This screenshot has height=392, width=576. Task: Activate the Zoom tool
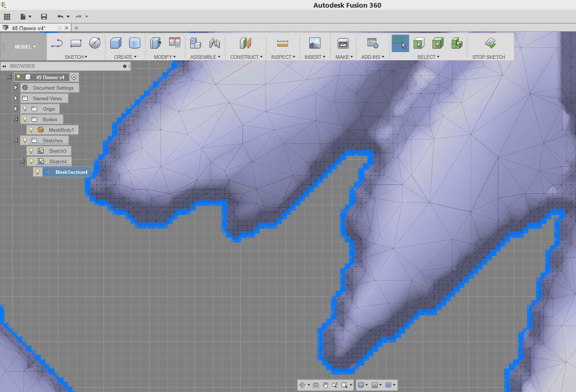pos(334,385)
